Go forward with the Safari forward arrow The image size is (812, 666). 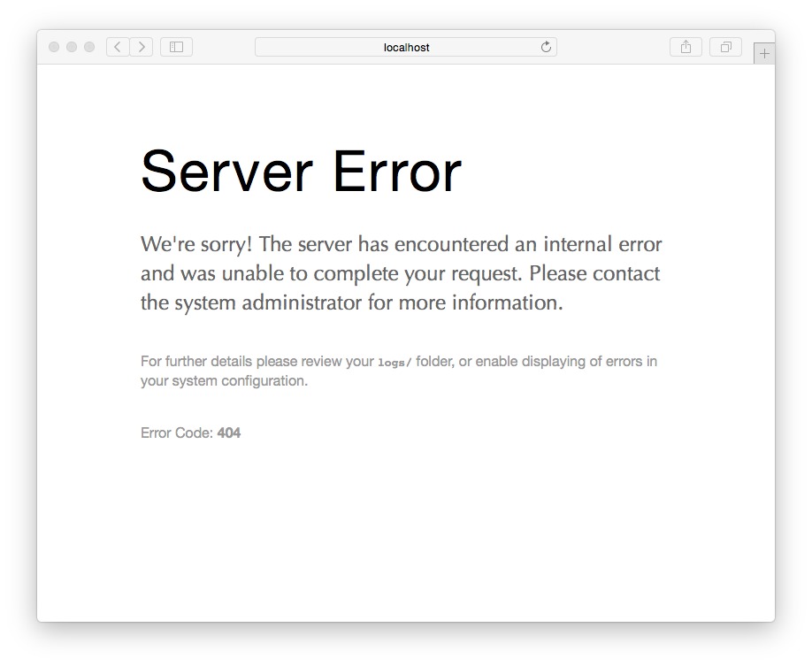[142, 47]
